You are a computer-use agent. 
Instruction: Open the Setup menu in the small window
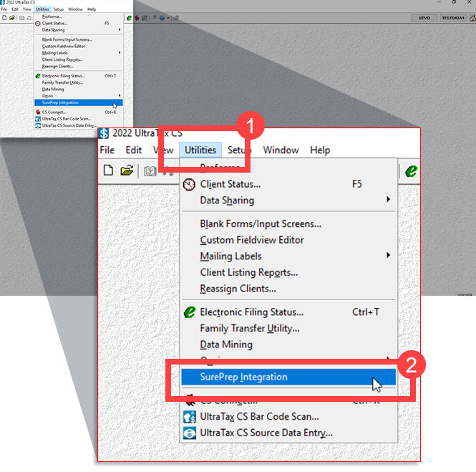point(58,9)
